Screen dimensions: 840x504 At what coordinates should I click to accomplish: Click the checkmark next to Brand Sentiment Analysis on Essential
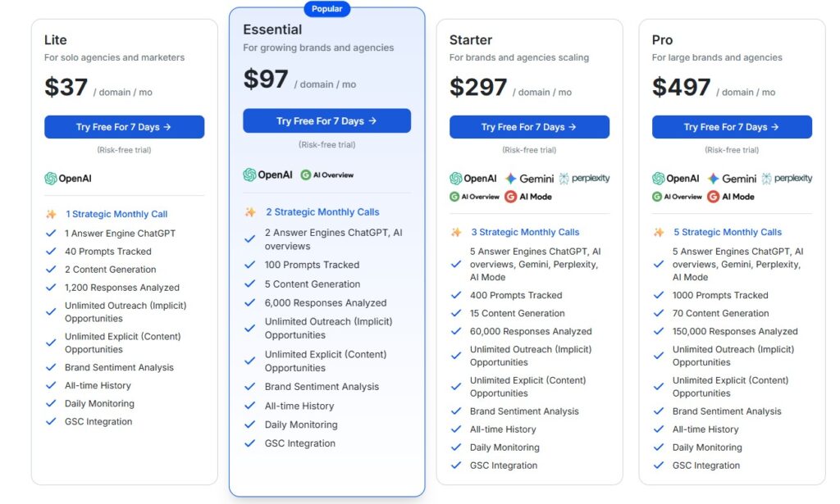click(250, 387)
